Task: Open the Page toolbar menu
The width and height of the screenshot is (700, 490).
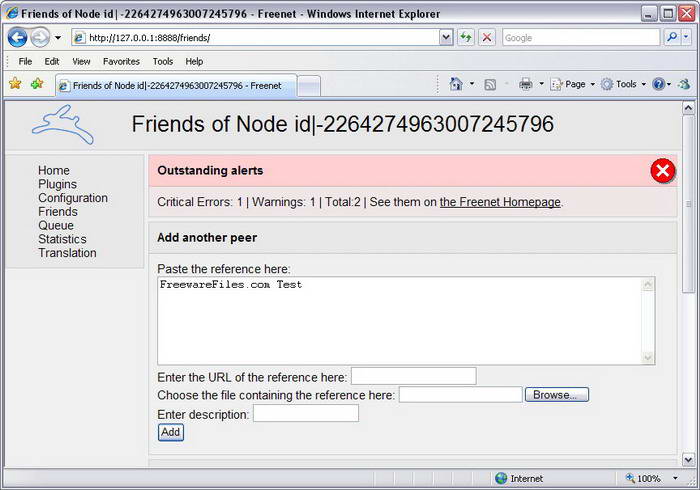Action: 572,84
